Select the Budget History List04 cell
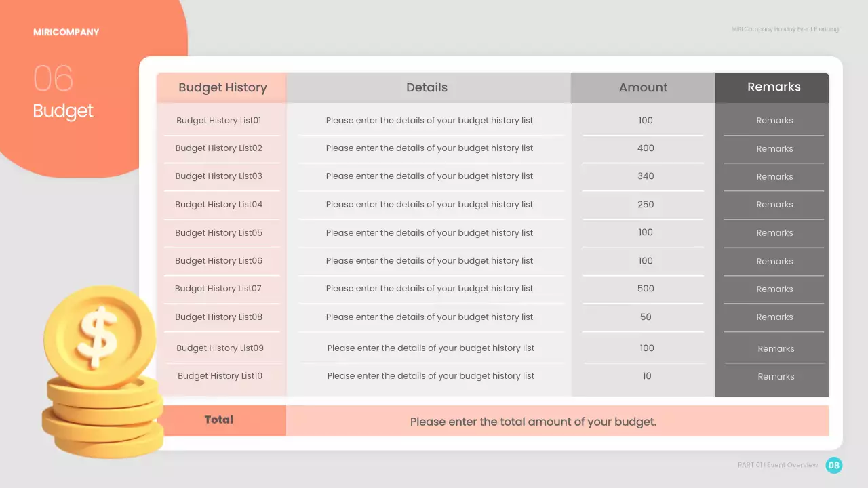Image resolution: width=868 pixels, height=488 pixels. pos(218,205)
